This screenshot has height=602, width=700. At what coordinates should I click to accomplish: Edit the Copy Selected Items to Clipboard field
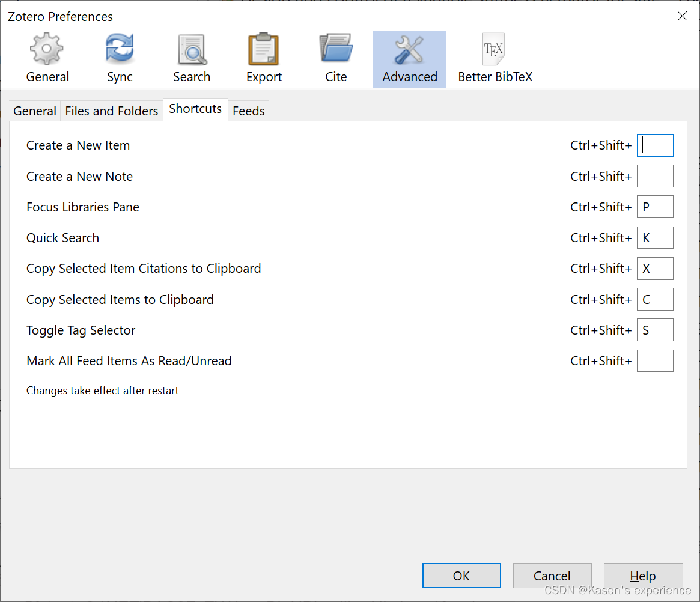click(655, 299)
